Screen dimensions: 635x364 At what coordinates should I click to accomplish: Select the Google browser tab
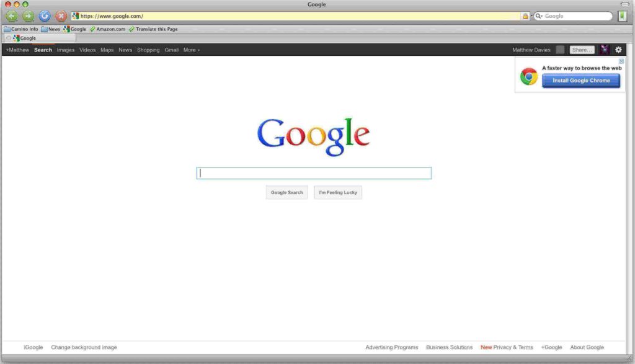[40, 38]
